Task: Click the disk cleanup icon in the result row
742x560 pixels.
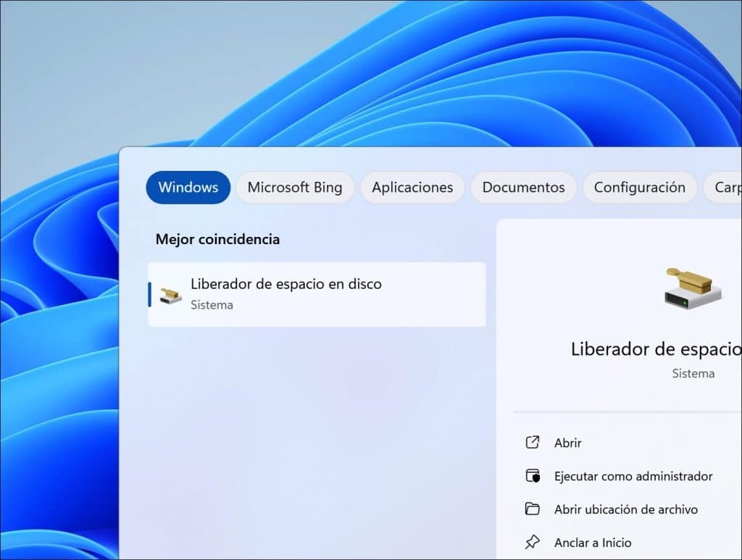Action: pos(170,296)
